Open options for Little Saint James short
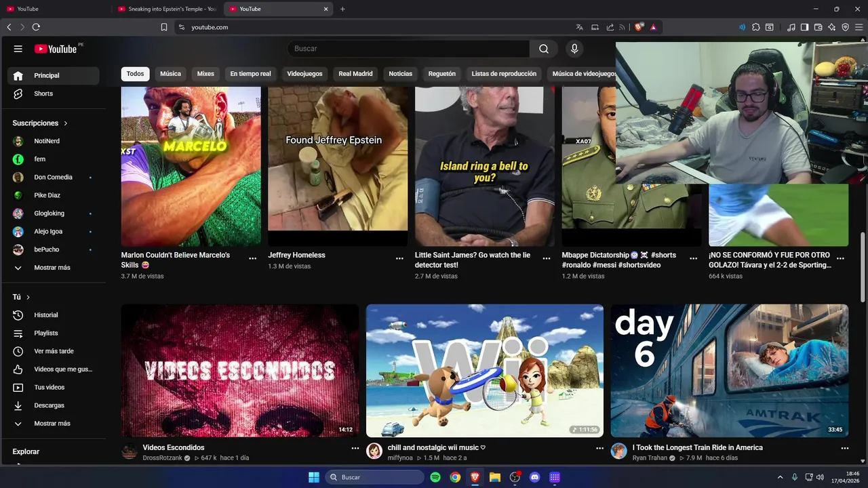The image size is (868, 488). click(547, 258)
